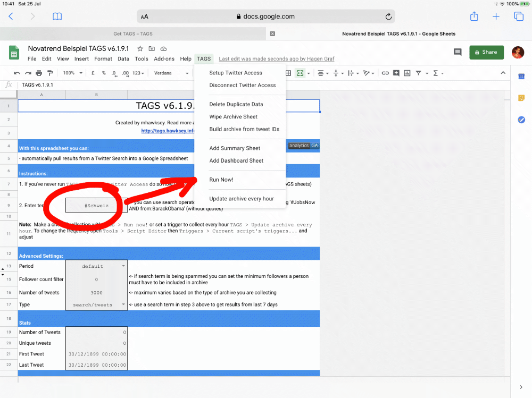Open cell borders icon
The width and height of the screenshot is (532, 398).
[288, 73]
